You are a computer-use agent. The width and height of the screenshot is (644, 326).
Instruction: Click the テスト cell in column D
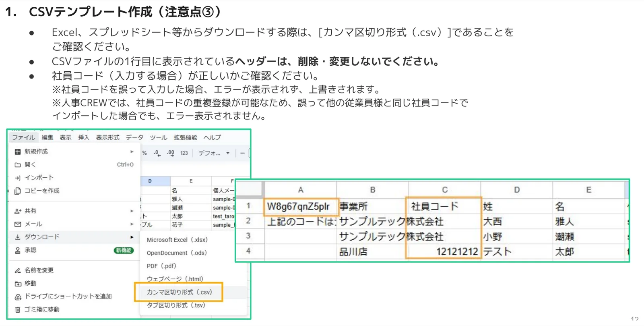517,251
